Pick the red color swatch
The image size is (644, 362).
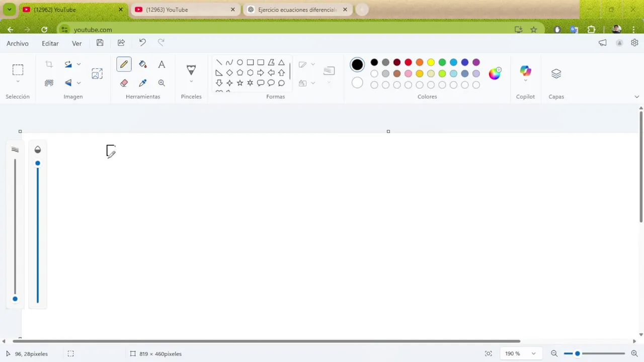(408, 62)
